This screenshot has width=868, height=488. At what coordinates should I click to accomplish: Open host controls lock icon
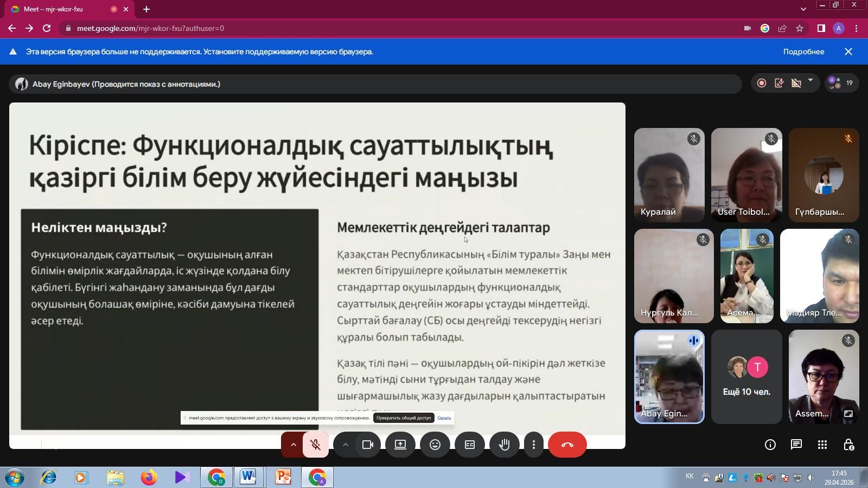[x=848, y=445]
